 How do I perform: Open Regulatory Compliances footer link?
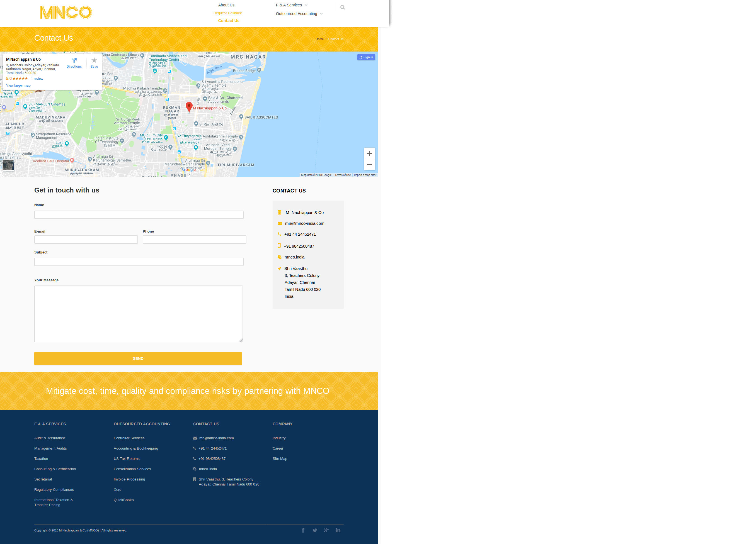point(54,490)
